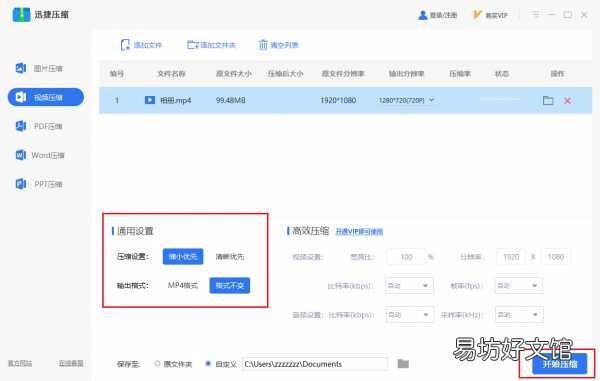Click the purchase VIP text

tap(496, 15)
